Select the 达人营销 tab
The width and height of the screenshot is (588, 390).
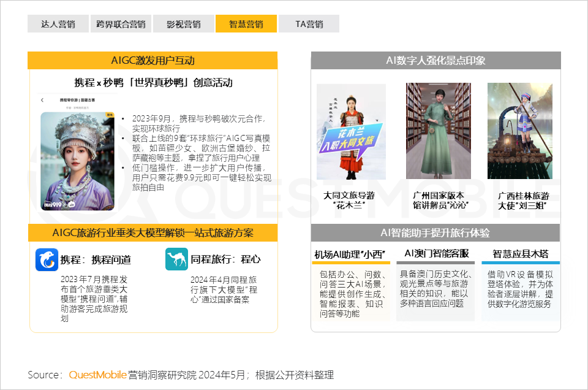coord(58,24)
